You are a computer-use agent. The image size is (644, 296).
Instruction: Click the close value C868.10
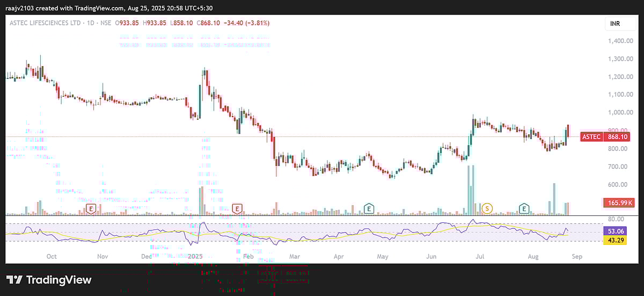pos(209,23)
